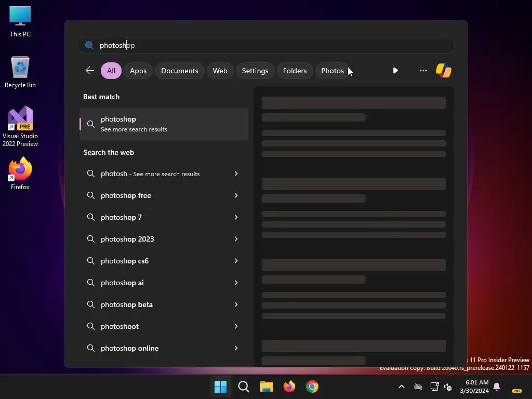Open the best match 'photoshop' result

pyautogui.click(x=164, y=124)
